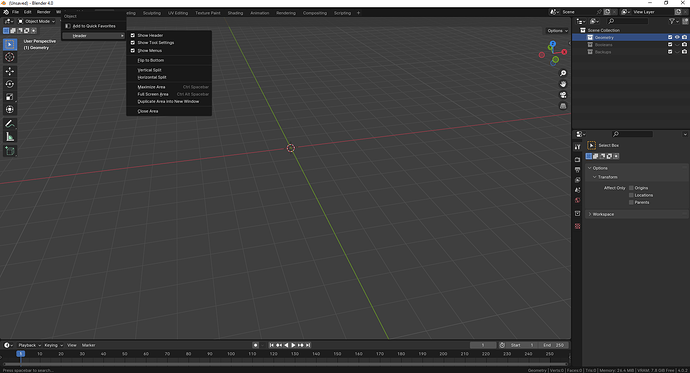The height and width of the screenshot is (373, 690).
Task: Click the outliner search field
Action: [x=627, y=21]
